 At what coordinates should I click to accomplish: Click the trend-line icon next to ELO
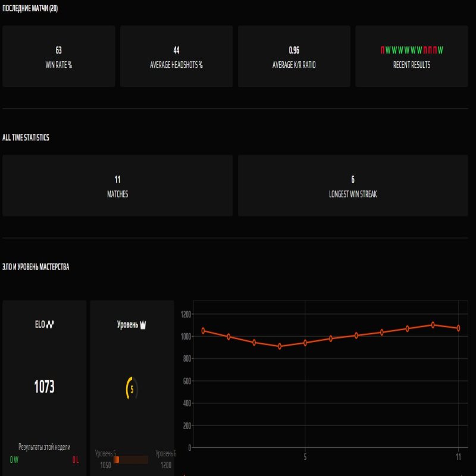tap(50, 324)
